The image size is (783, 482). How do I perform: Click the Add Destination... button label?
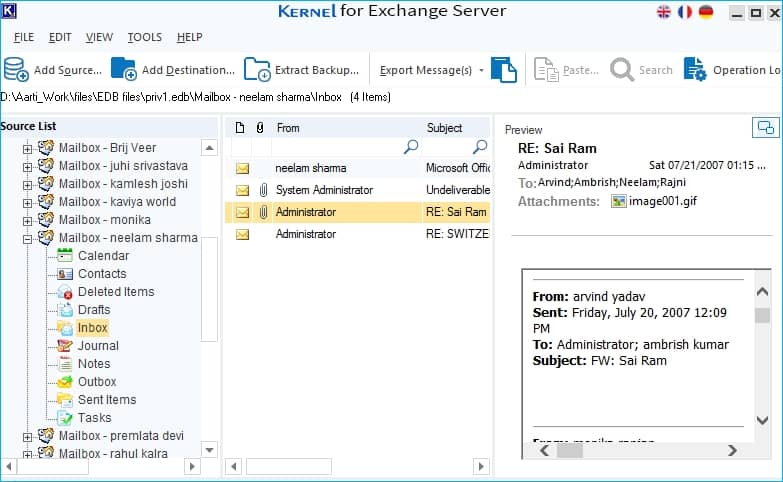coord(188,70)
